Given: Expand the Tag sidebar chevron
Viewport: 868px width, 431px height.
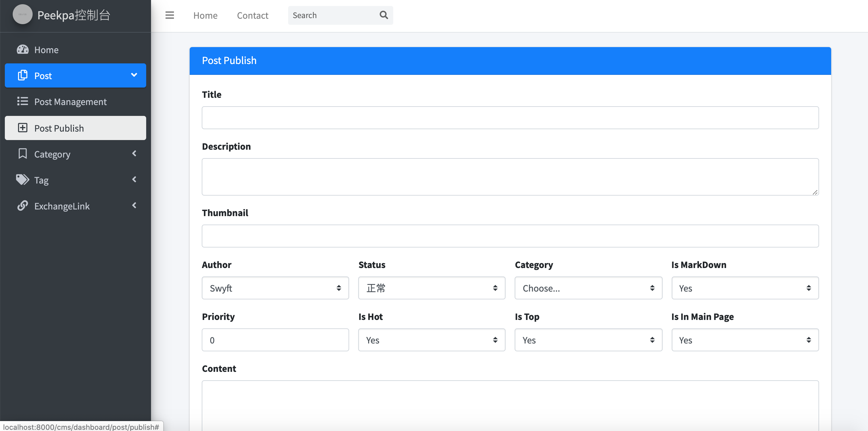Looking at the screenshot, I should coord(134,180).
